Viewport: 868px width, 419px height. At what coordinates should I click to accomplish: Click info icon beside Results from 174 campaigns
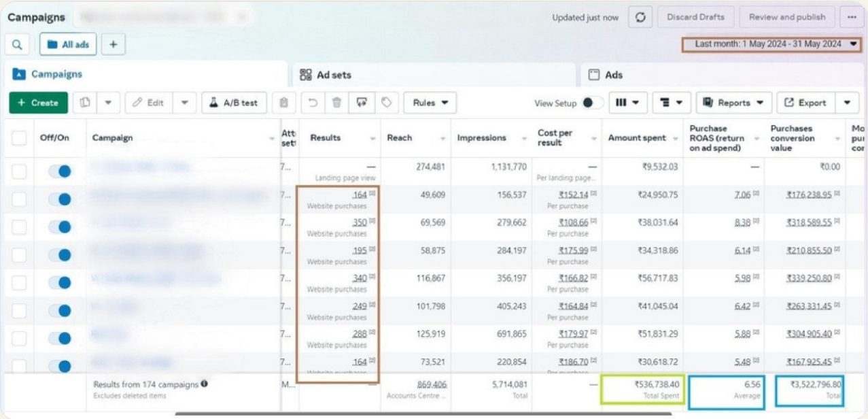click(x=204, y=384)
